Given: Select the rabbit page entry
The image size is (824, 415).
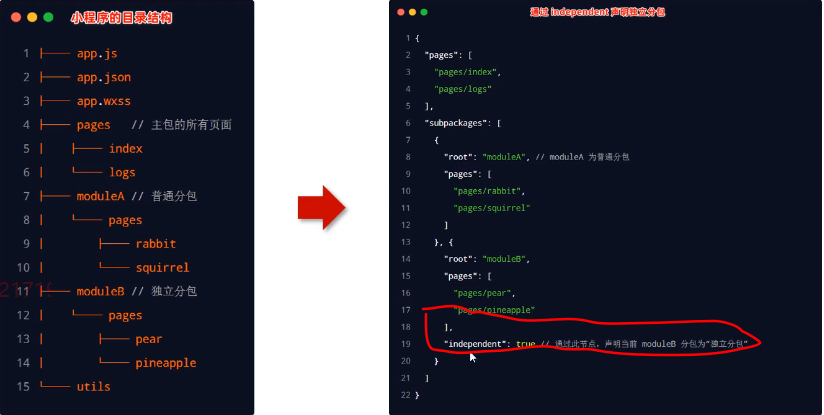Looking at the screenshot, I should (156, 244).
